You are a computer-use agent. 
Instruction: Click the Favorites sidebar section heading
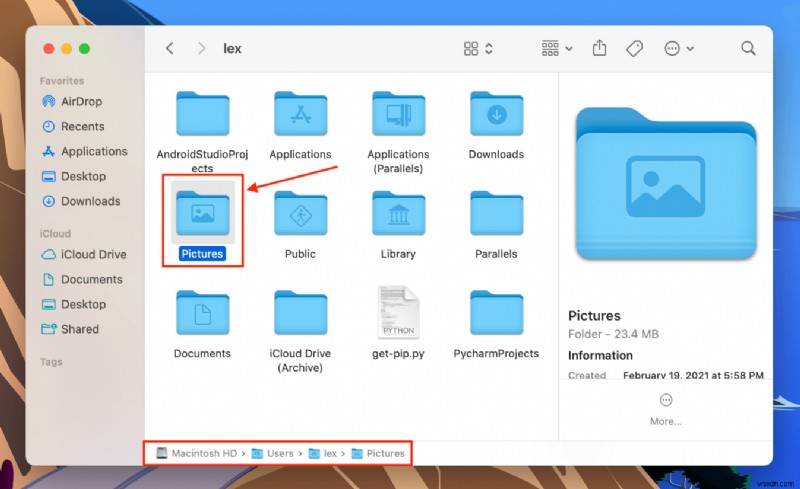tap(62, 81)
